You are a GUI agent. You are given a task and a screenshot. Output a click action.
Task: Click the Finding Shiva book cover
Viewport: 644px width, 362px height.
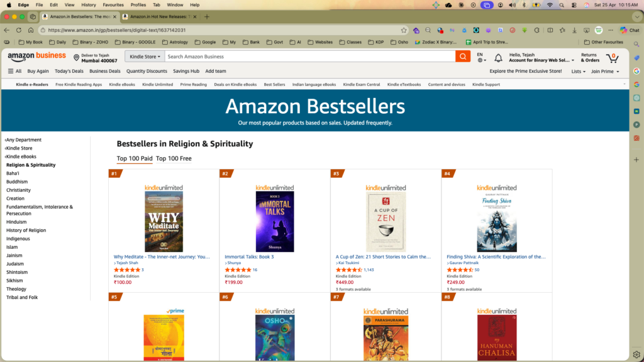497,221
